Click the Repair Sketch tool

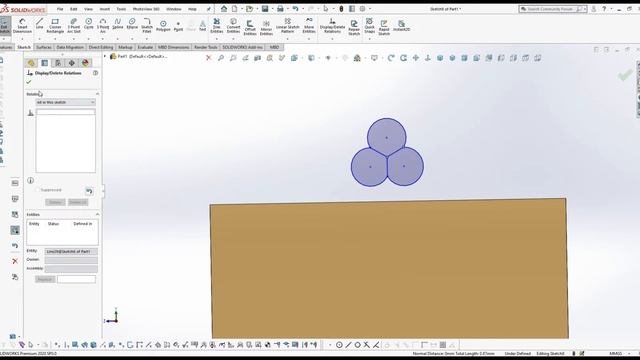click(354, 28)
